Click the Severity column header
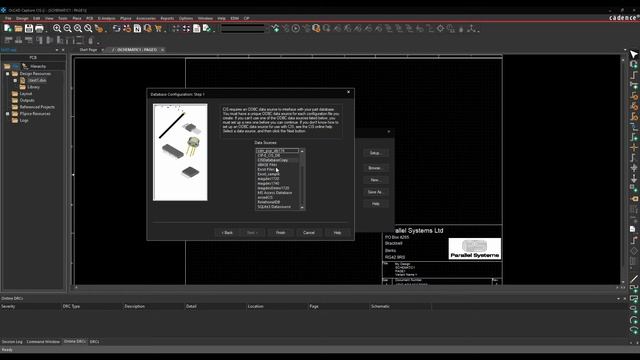Viewport: 640px width, 360px height. (30, 306)
